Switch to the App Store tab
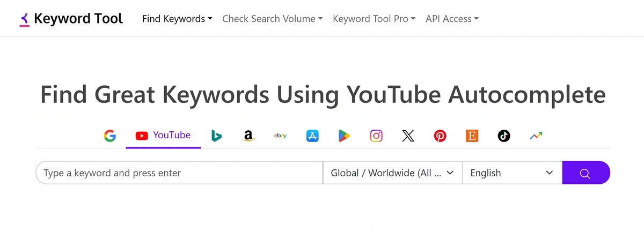Image resolution: width=644 pixels, height=239 pixels. [312, 136]
